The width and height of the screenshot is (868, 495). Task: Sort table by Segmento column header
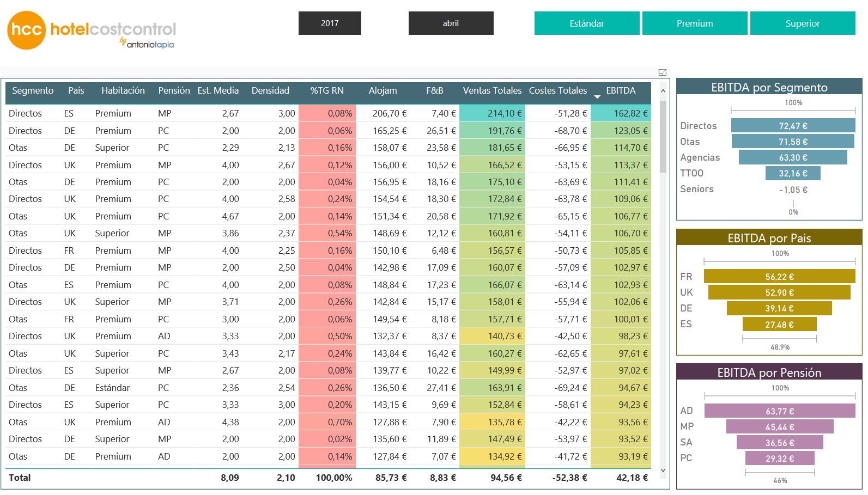click(33, 90)
